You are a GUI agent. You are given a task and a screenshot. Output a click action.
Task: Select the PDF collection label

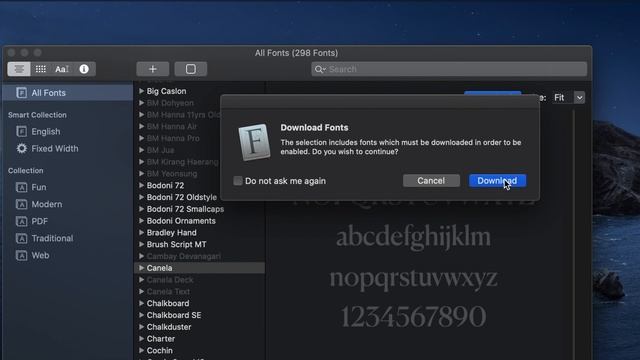click(39, 221)
